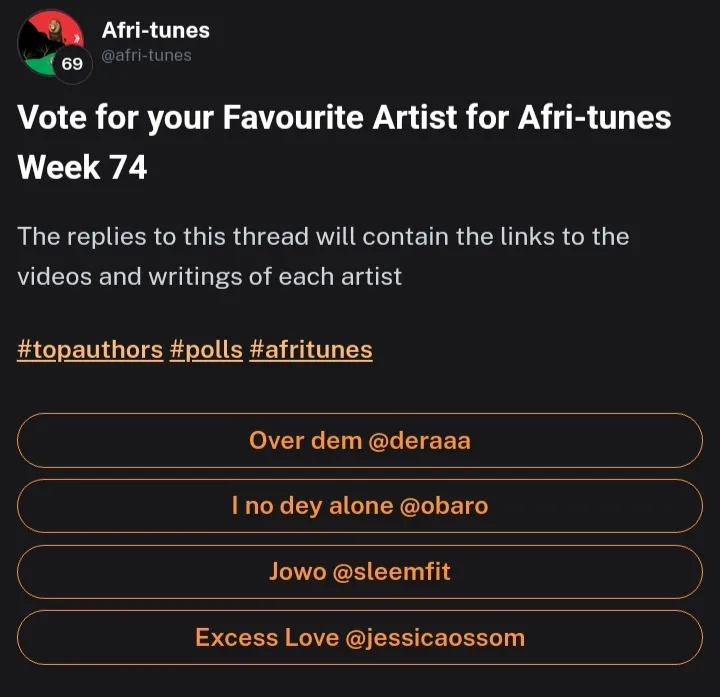Visit the @afri-tunes handle link
This screenshot has width=720, height=697.
click(x=147, y=55)
